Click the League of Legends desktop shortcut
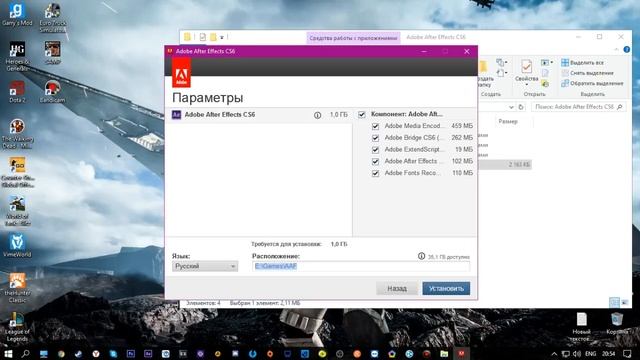 (17, 327)
